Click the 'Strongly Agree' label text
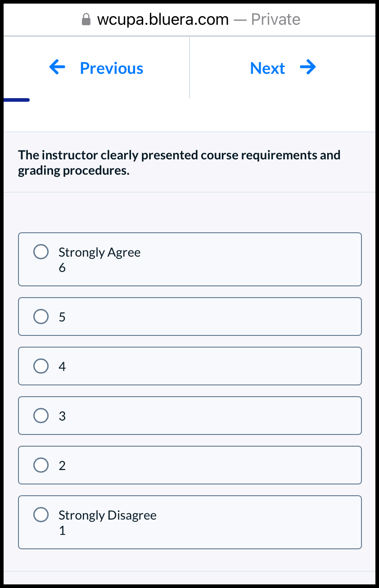 (x=99, y=252)
